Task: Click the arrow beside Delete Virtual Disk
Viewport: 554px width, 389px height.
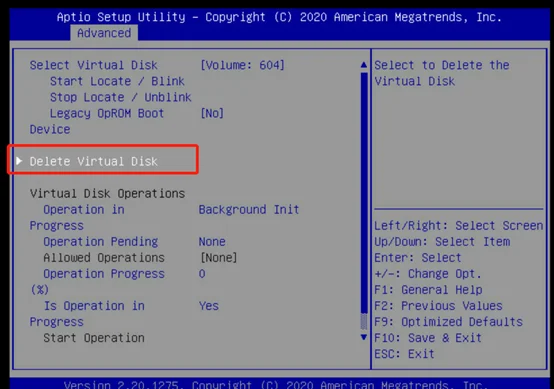Action: point(19,161)
